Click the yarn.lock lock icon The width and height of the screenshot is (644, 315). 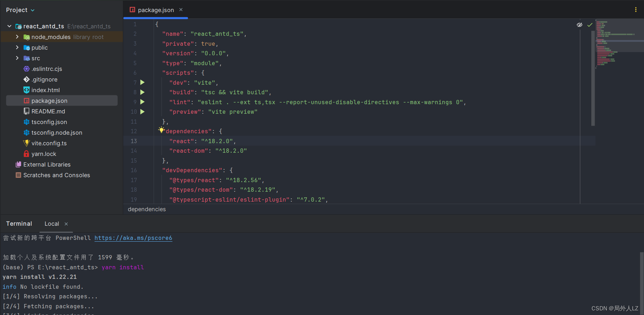27,154
